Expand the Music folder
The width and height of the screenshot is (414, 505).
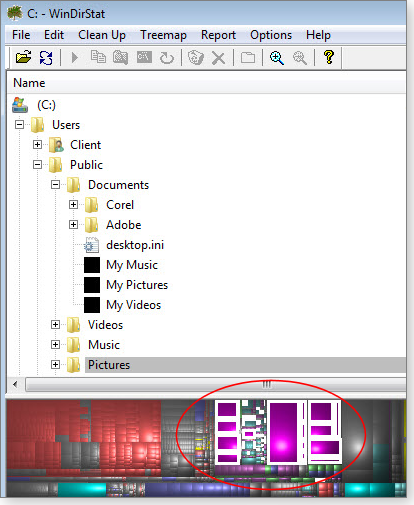click(56, 345)
